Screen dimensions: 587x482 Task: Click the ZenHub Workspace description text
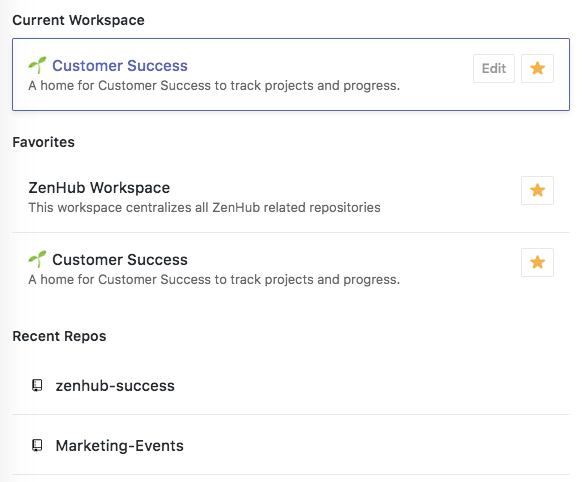point(204,207)
